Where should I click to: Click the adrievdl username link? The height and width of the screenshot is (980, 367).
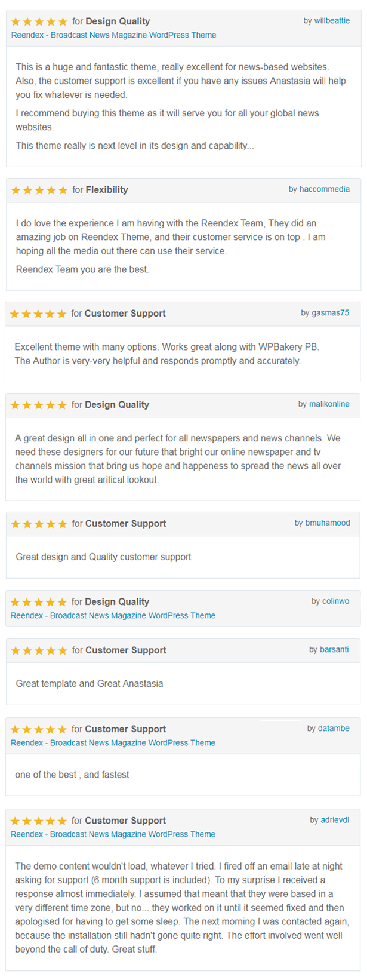coord(335,821)
